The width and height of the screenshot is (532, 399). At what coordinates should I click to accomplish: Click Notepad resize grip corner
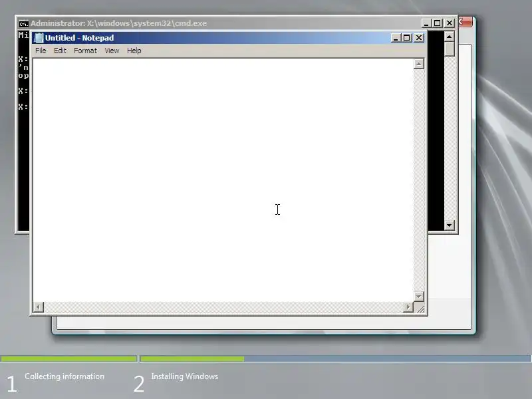(420, 308)
